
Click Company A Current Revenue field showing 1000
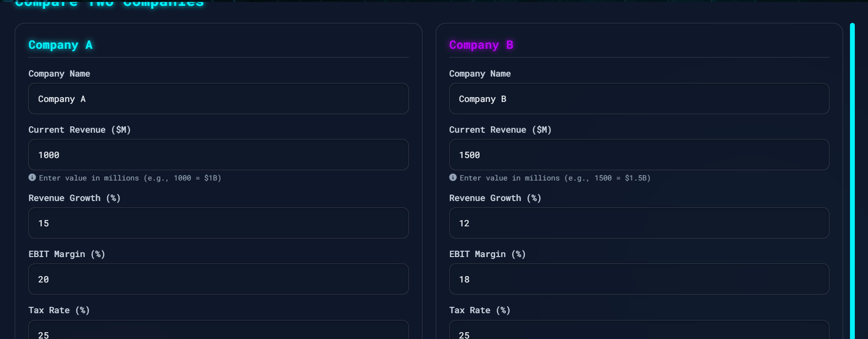pyautogui.click(x=218, y=155)
